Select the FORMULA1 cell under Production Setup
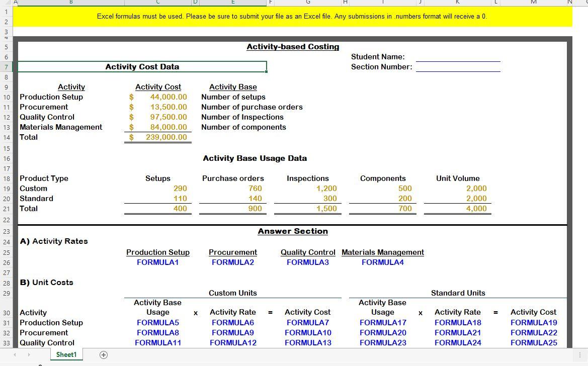The width and height of the screenshot is (588, 366). coord(158,262)
